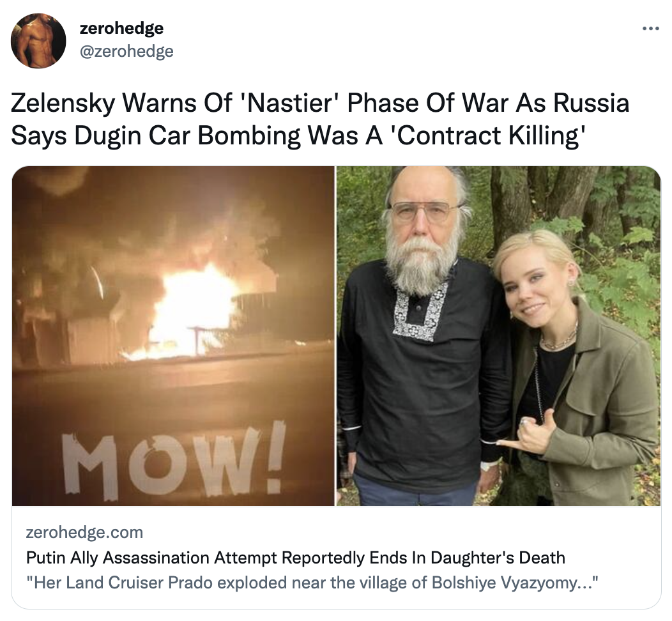Open the burning car image on the left

pyautogui.click(x=172, y=336)
